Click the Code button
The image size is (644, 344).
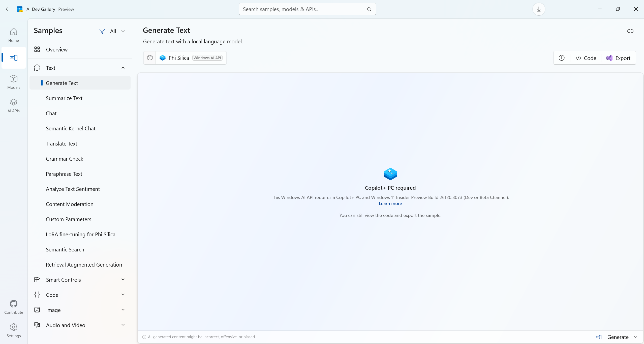(x=586, y=58)
